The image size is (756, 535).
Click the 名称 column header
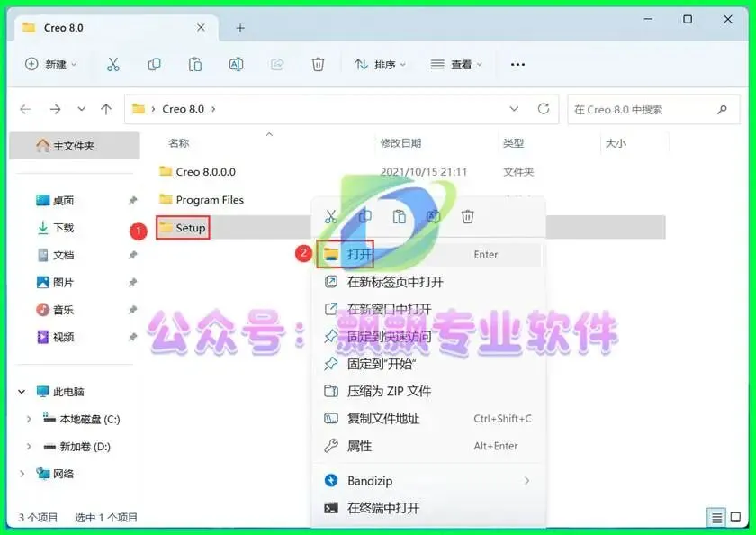click(x=179, y=143)
